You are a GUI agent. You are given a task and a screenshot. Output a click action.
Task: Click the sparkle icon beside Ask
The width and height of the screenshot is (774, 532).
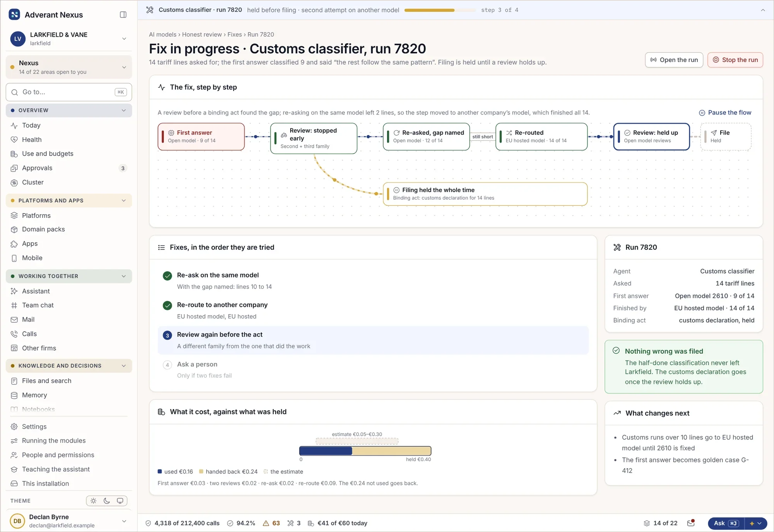(x=752, y=523)
